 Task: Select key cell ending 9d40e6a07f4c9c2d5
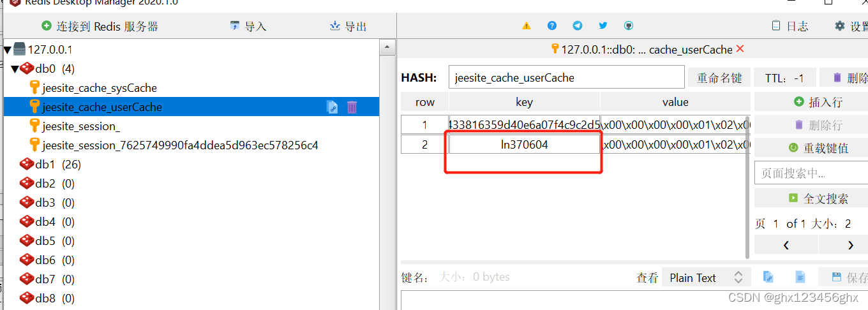524,124
